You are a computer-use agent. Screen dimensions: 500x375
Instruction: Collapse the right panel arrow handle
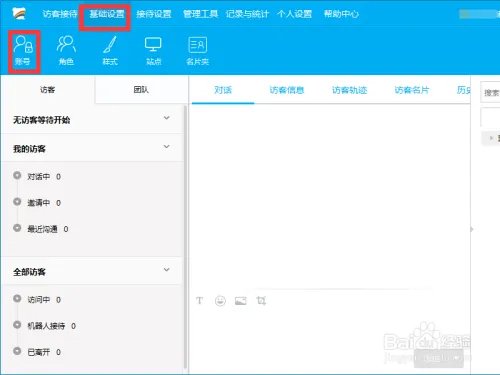point(472,229)
